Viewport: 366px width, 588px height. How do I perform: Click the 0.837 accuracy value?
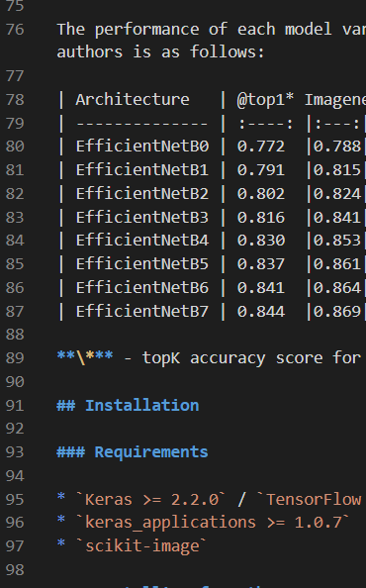coord(261,264)
